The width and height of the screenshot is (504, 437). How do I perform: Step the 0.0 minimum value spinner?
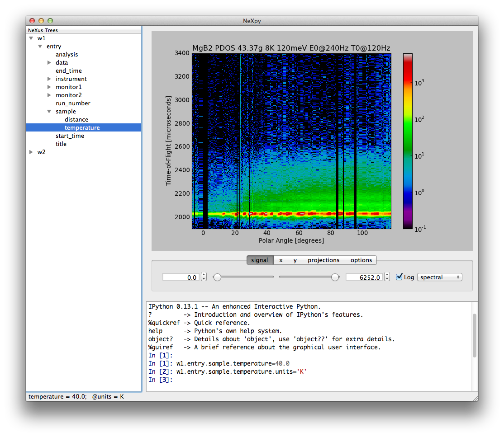(x=204, y=277)
